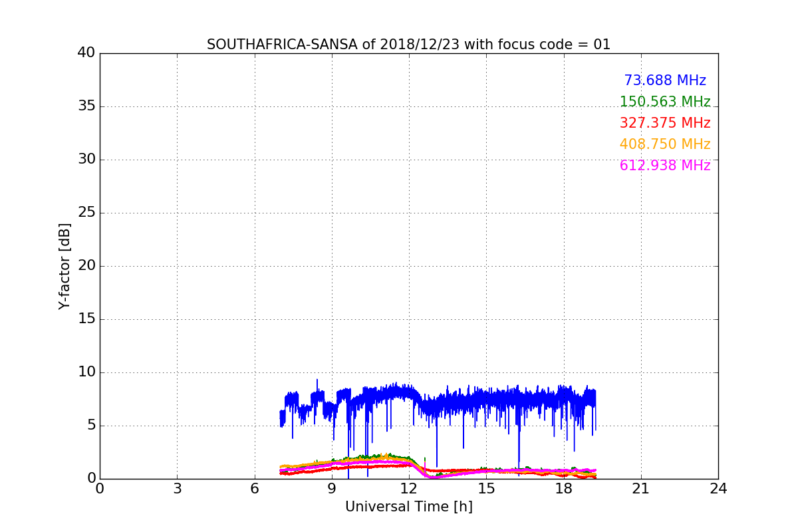Select the 408.750 MHz legend label
The height and width of the screenshot is (532, 798).
665,144
